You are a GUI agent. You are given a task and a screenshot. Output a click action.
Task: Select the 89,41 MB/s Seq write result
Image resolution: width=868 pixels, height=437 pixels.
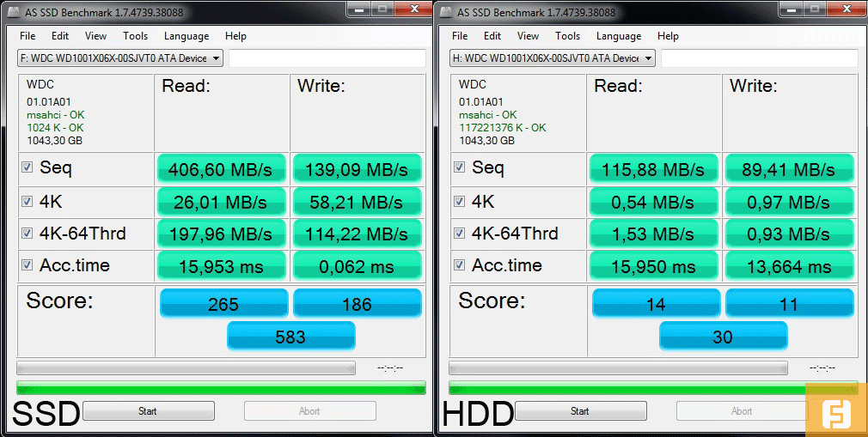pyautogui.click(x=790, y=169)
